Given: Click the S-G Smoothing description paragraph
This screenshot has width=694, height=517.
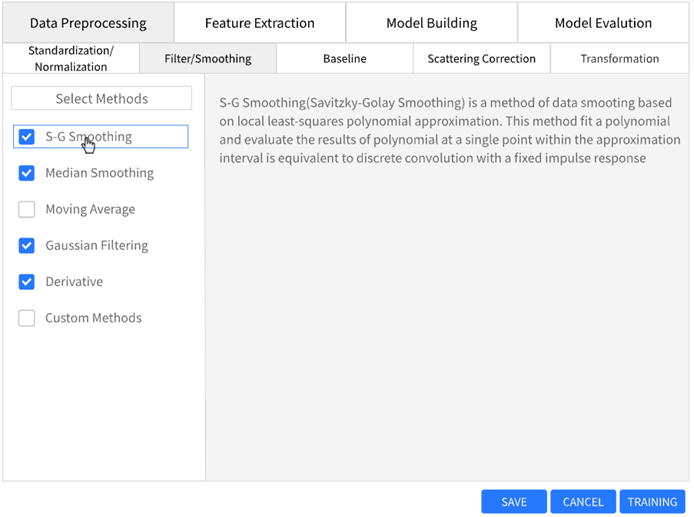Looking at the screenshot, I should (x=445, y=131).
